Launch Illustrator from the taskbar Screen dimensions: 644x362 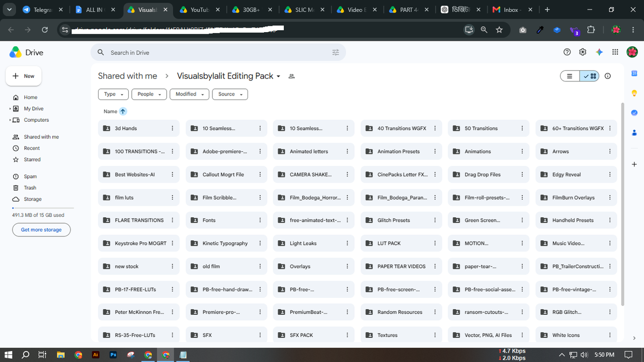(x=96, y=354)
